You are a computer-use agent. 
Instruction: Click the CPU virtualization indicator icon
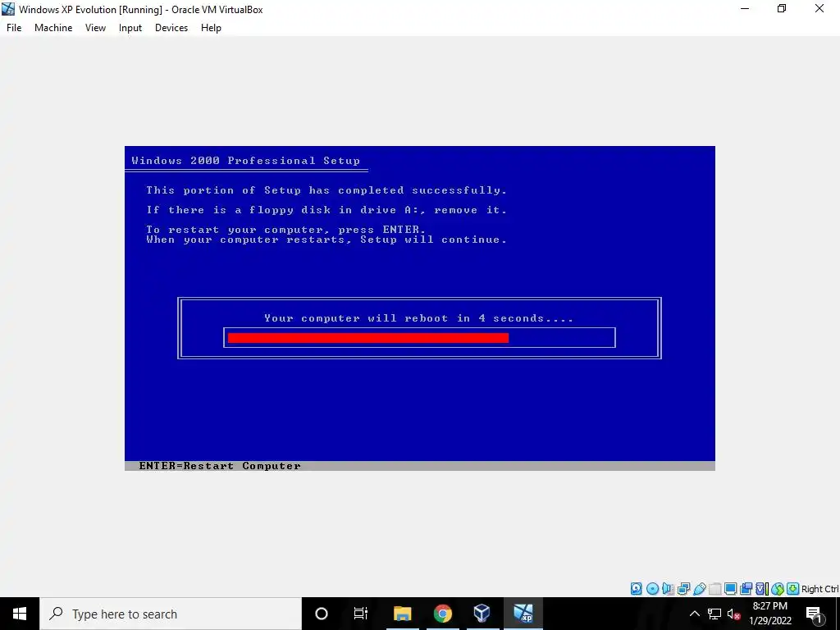point(761,589)
